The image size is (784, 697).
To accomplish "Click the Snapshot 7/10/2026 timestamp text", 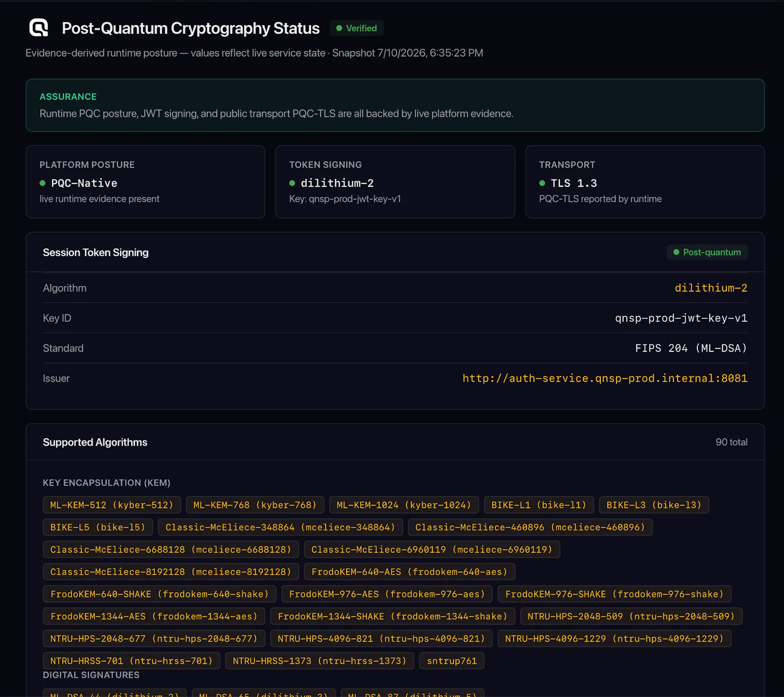I will point(408,53).
